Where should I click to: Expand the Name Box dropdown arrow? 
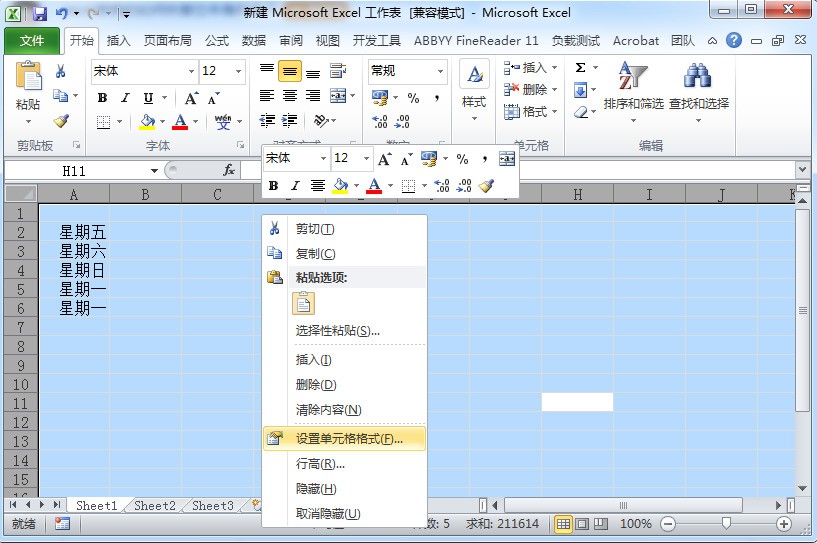pyautogui.click(x=154, y=171)
